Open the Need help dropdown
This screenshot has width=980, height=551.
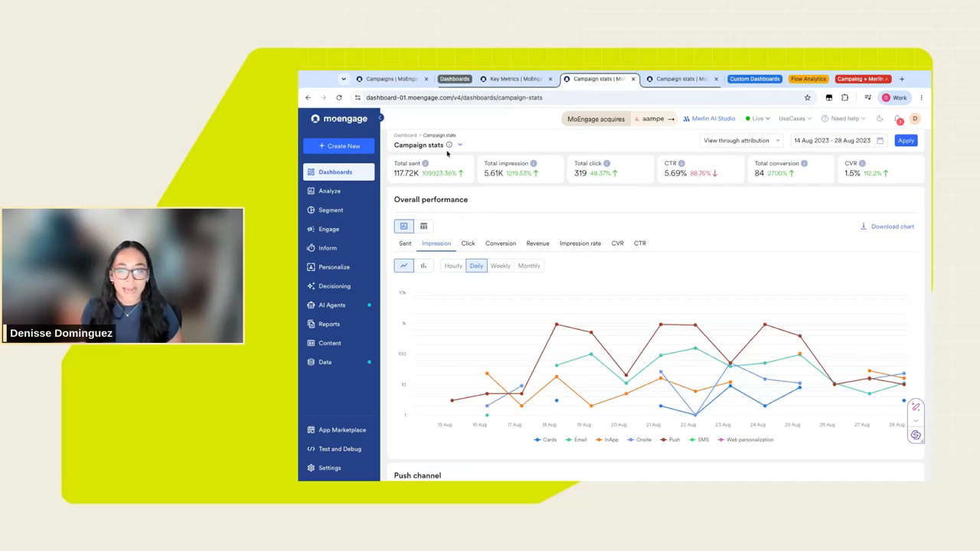[844, 119]
